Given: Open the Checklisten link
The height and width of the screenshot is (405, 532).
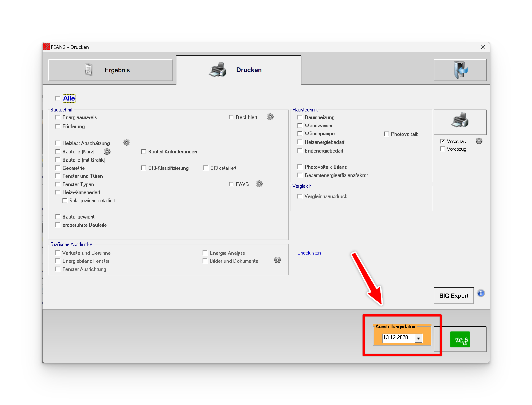Looking at the screenshot, I should coord(309,253).
